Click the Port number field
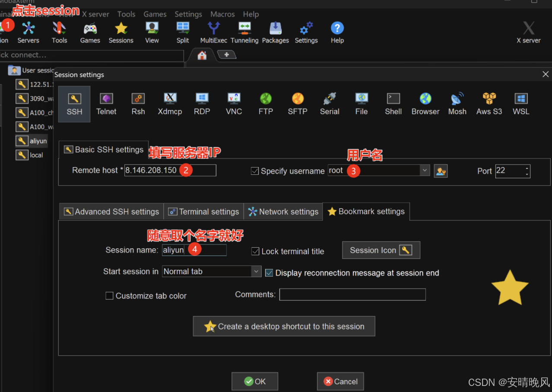Image resolution: width=552 pixels, height=392 pixels. tap(509, 171)
